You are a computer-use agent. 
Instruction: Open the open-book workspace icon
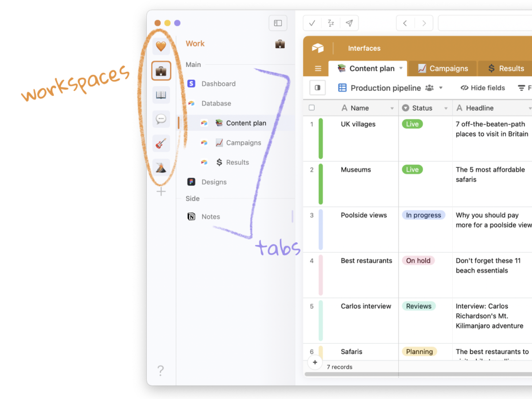[x=161, y=95]
